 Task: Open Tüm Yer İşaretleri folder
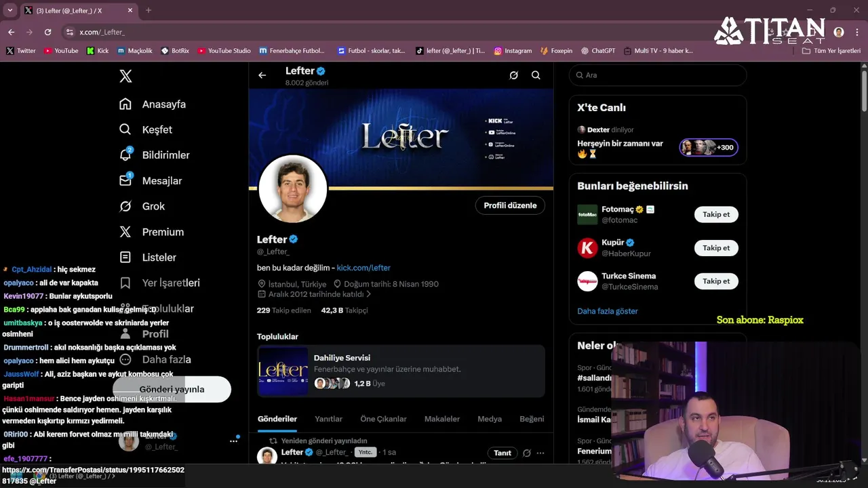coord(831,51)
